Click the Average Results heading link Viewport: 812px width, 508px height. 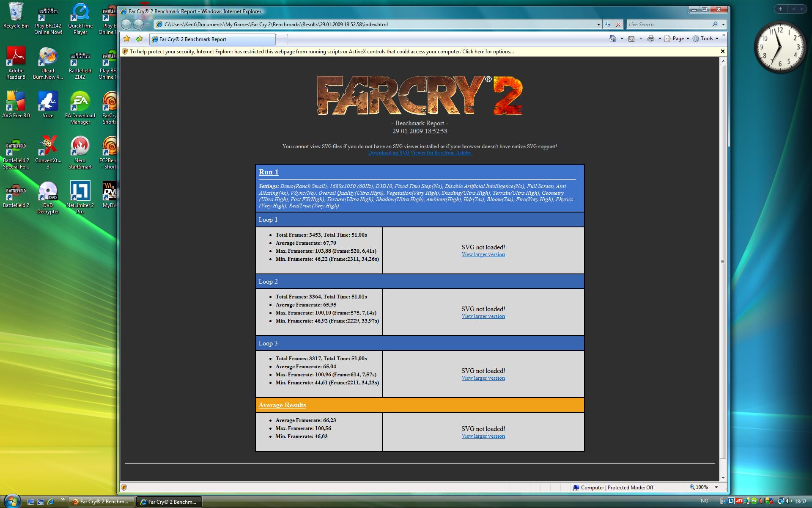click(x=282, y=405)
